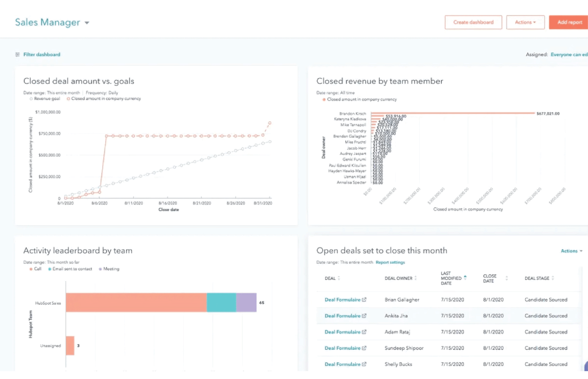588x379 pixels.
Task: Sort the CLOSE DATE column
Action: [507, 278]
